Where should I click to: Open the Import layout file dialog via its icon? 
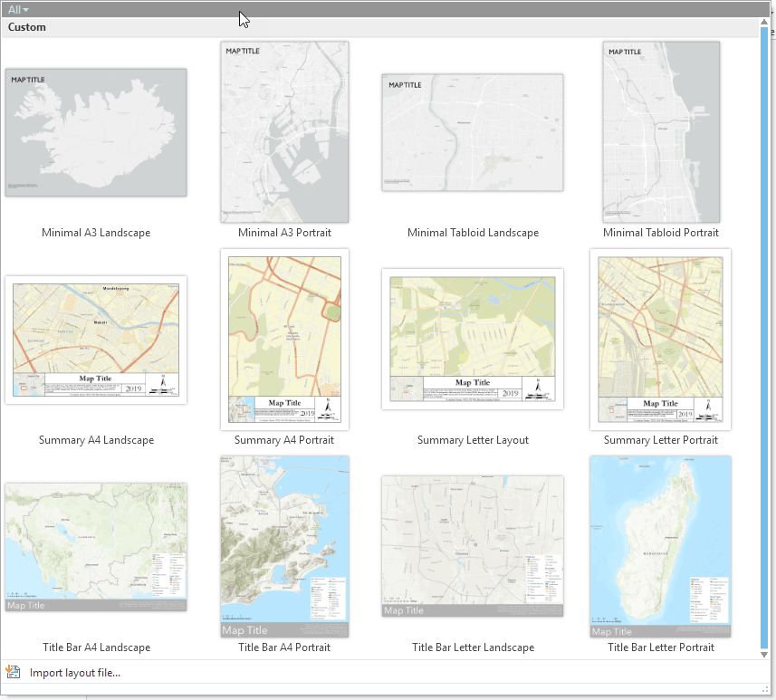tap(13, 672)
